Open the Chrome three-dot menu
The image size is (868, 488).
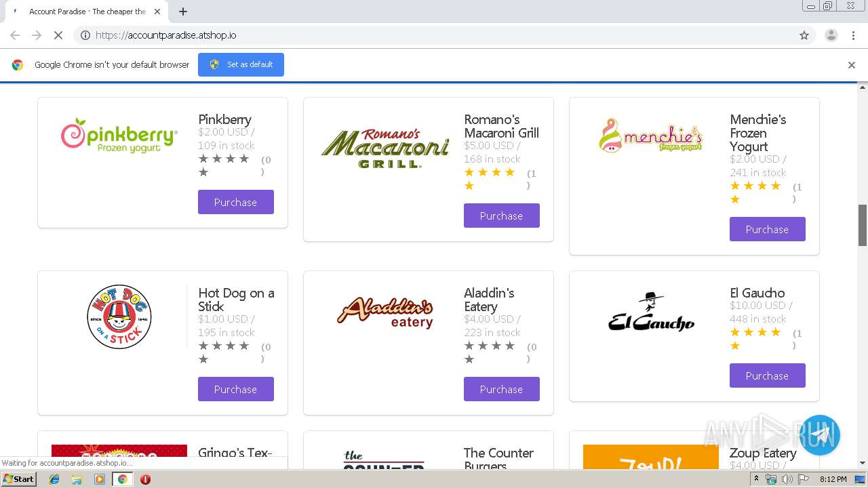pyautogui.click(x=854, y=35)
